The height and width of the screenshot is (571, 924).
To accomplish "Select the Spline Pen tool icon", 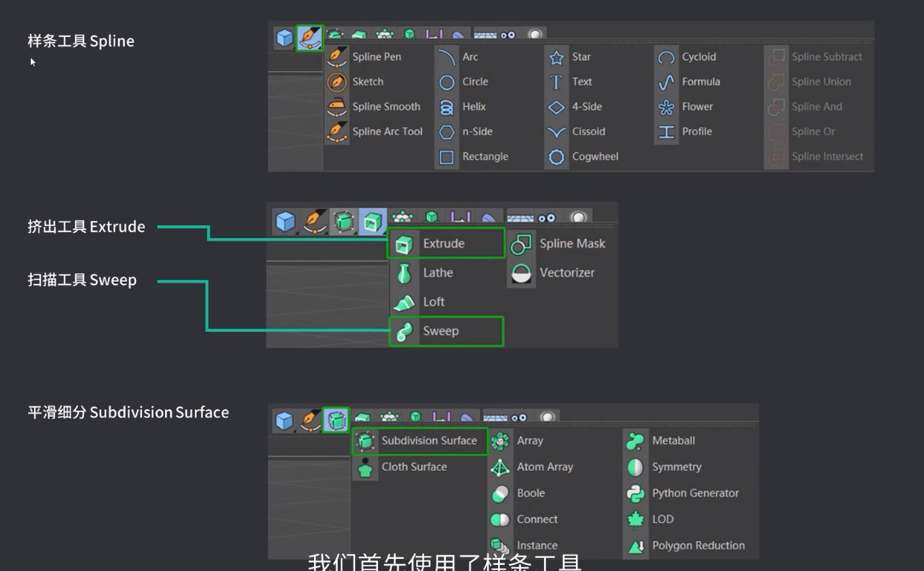I will (x=337, y=57).
